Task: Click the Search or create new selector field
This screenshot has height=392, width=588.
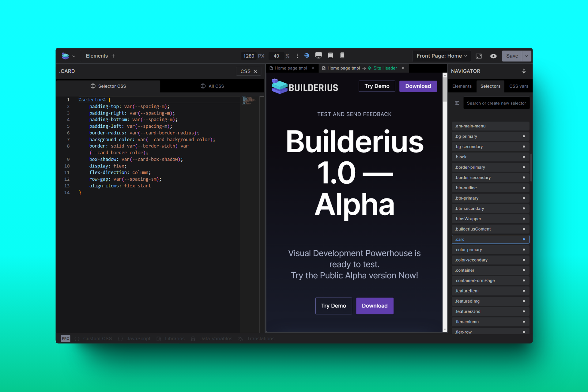Action: point(495,103)
